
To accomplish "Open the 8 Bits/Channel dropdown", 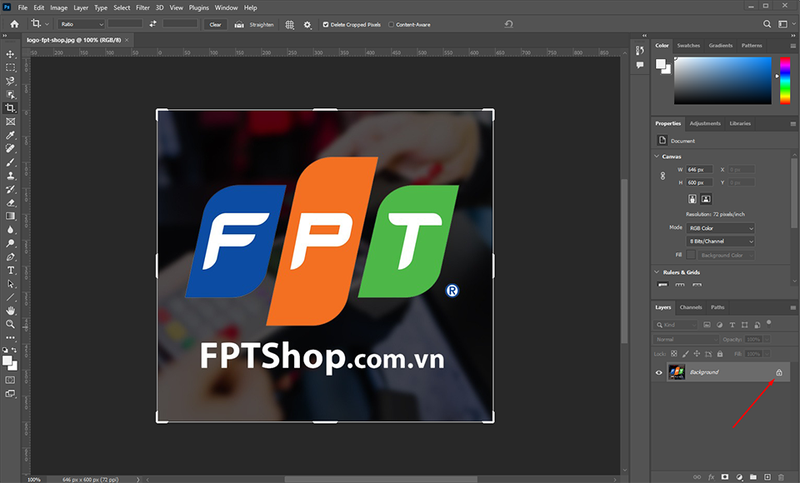I will 720,241.
